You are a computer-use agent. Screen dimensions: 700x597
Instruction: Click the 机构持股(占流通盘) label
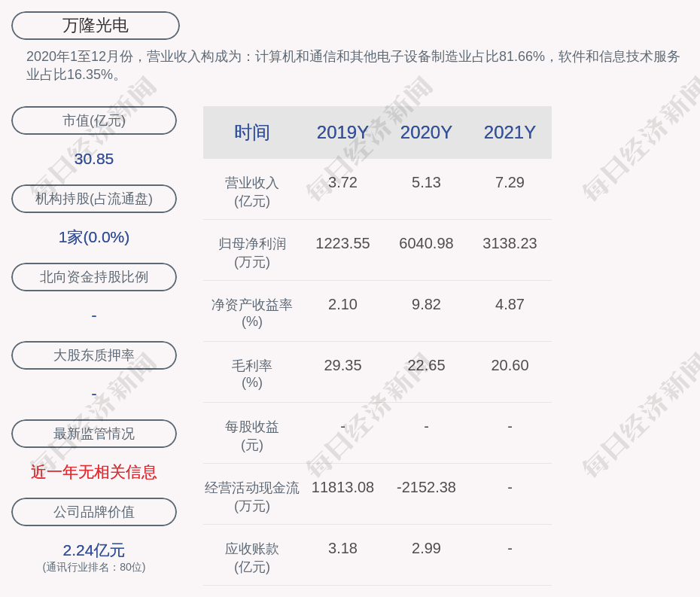click(x=94, y=199)
